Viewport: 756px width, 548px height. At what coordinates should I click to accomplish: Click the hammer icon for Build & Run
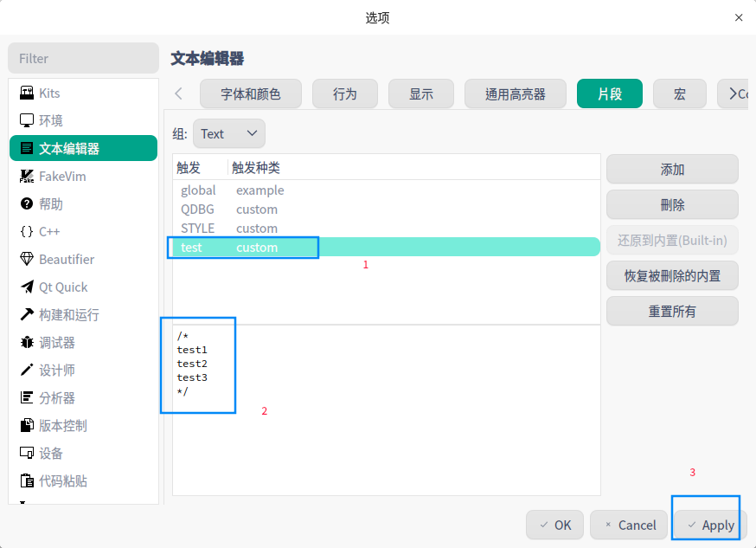26,314
